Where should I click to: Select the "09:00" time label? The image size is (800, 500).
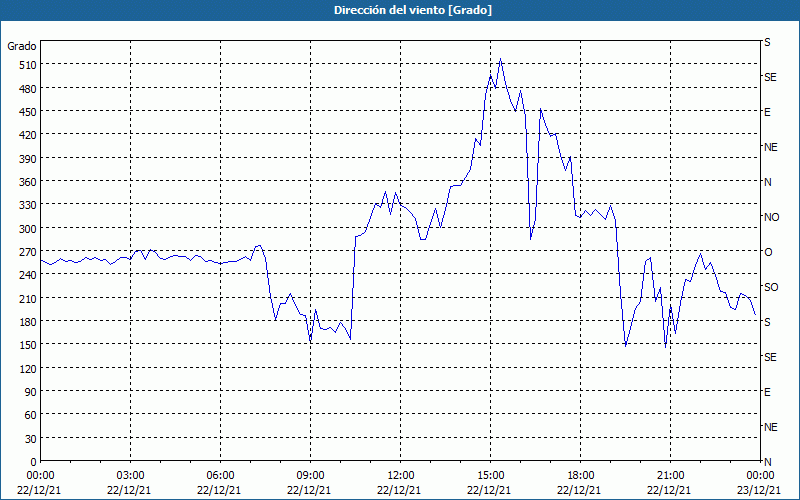click(x=310, y=476)
